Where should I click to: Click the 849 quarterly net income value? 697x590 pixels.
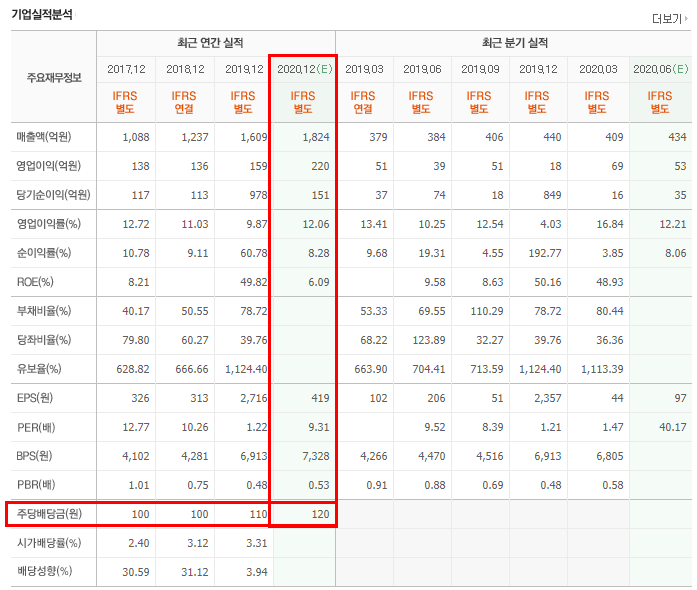click(x=552, y=195)
